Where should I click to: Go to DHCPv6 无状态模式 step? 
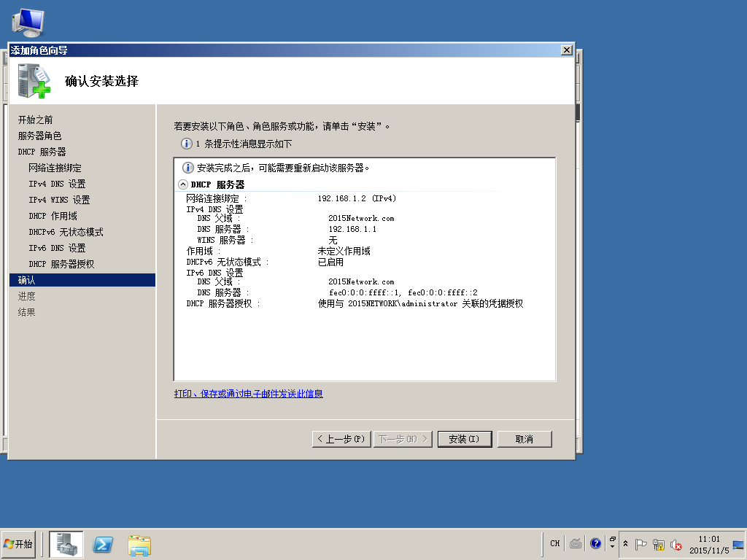click(x=66, y=232)
